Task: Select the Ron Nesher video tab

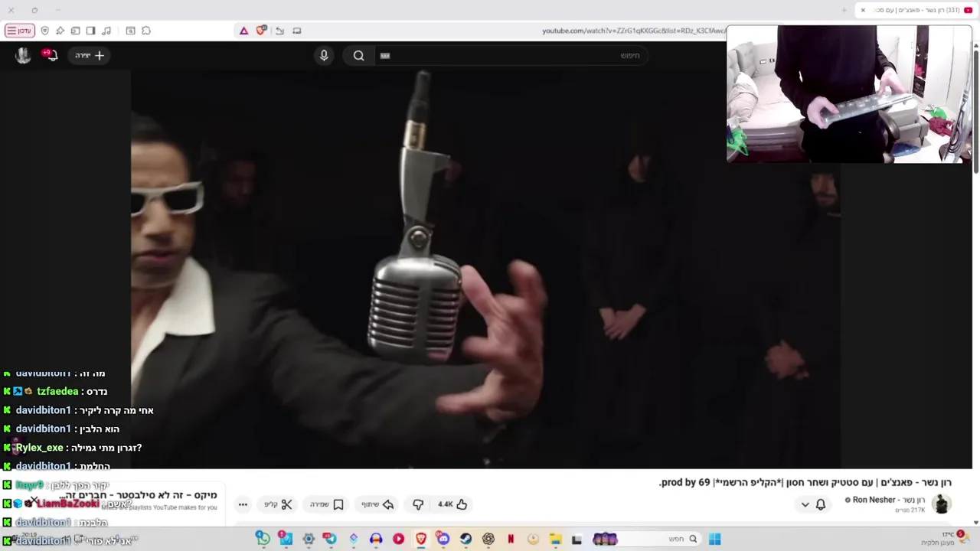Action: tap(917, 10)
